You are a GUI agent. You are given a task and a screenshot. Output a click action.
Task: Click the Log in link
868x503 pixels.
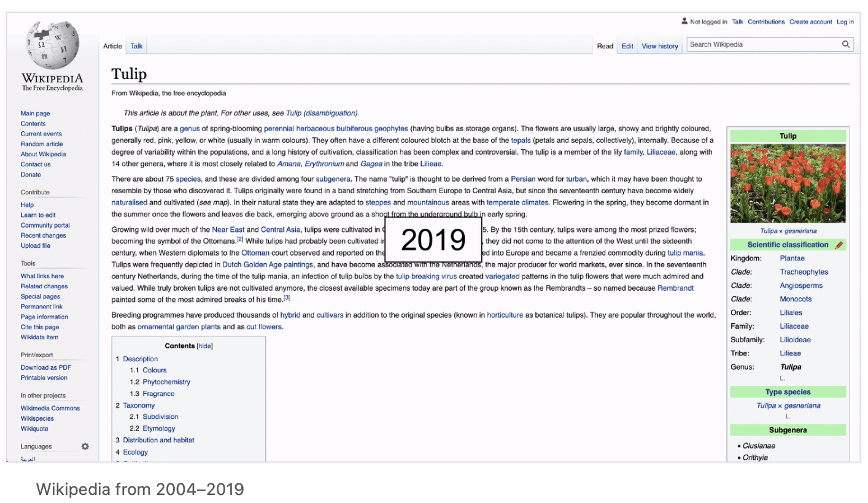point(845,22)
